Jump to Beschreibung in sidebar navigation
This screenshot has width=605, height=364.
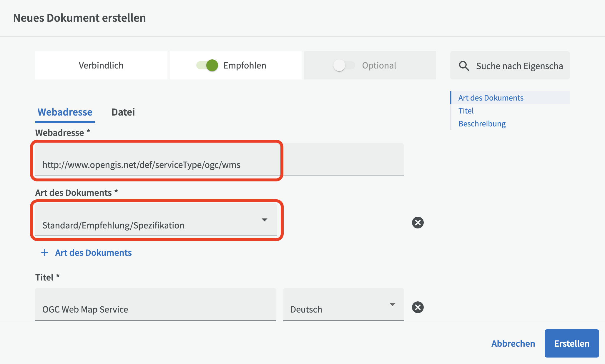(x=482, y=124)
